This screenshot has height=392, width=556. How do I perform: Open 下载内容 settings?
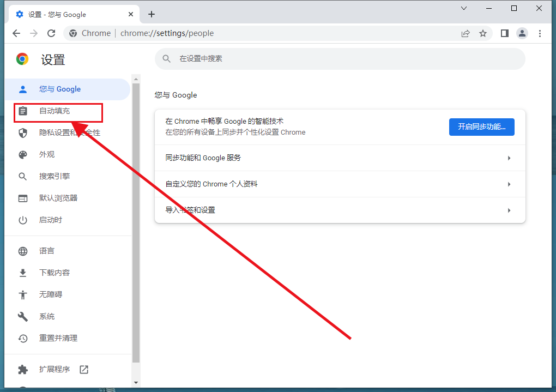tap(68, 273)
